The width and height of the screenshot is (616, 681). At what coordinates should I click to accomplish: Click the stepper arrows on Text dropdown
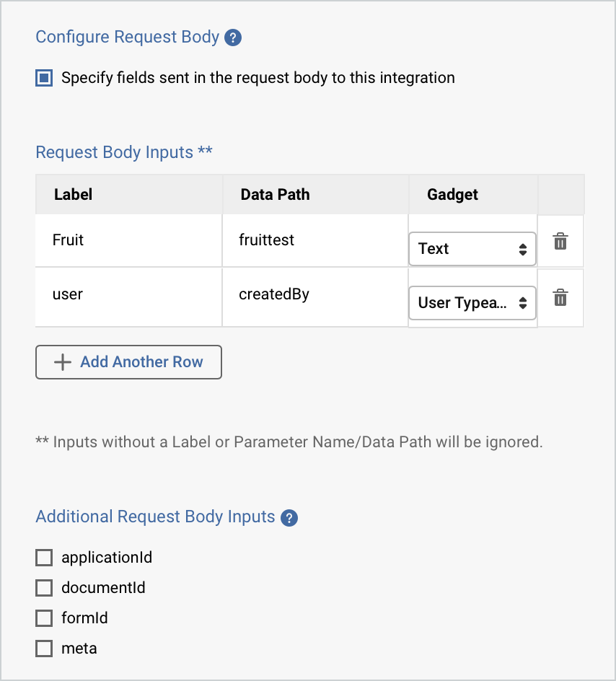524,249
